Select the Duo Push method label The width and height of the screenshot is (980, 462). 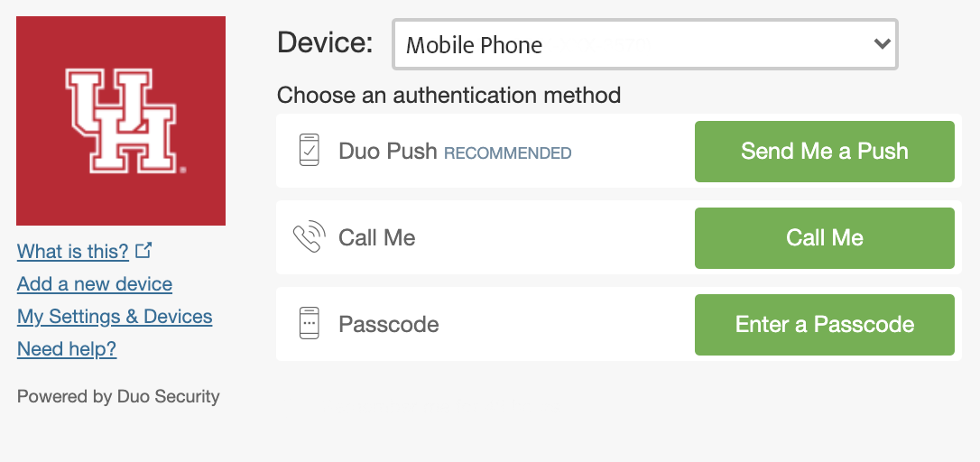[x=388, y=152]
